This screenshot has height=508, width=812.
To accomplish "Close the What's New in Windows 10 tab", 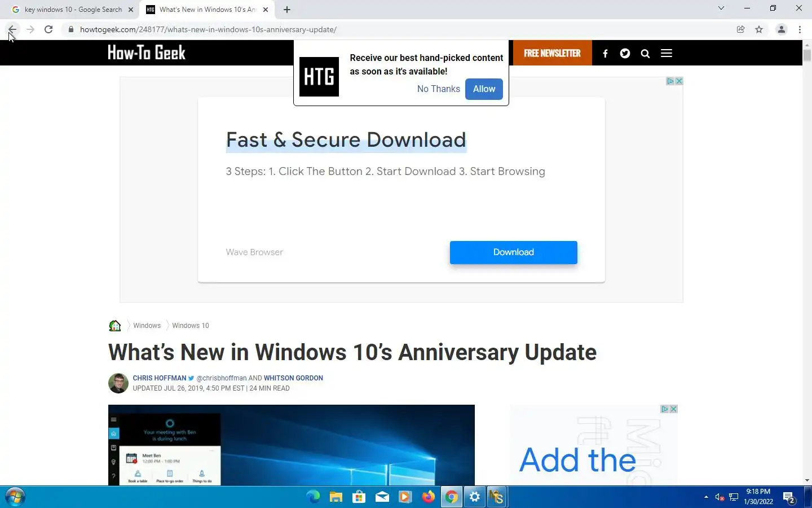I will click(x=266, y=10).
